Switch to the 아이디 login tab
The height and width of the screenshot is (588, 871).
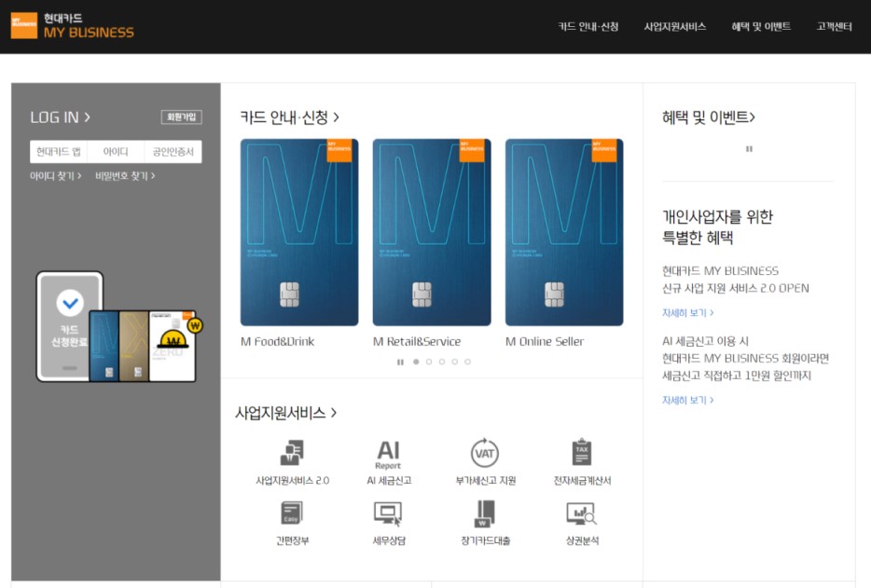click(116, 152)
